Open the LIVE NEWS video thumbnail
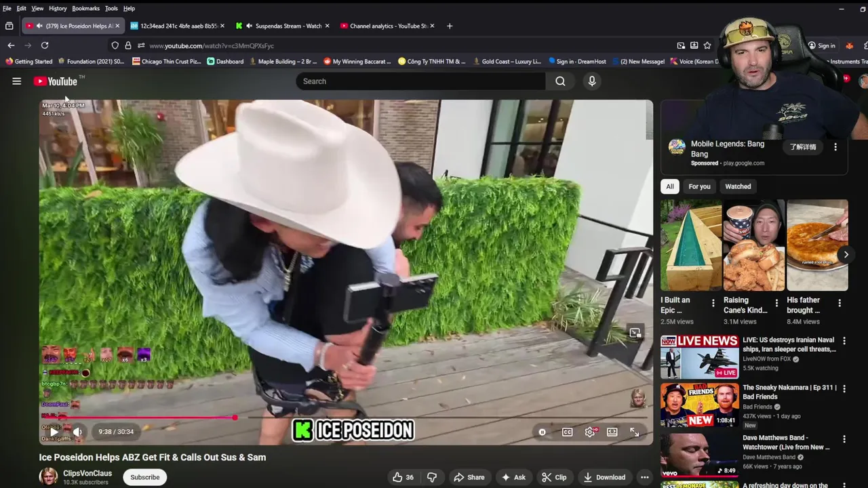868x488 pixels. click(700, 357)
